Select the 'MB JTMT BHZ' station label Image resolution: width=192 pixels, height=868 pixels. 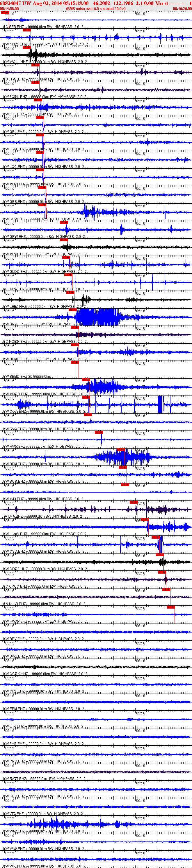(x=14, y=79)
